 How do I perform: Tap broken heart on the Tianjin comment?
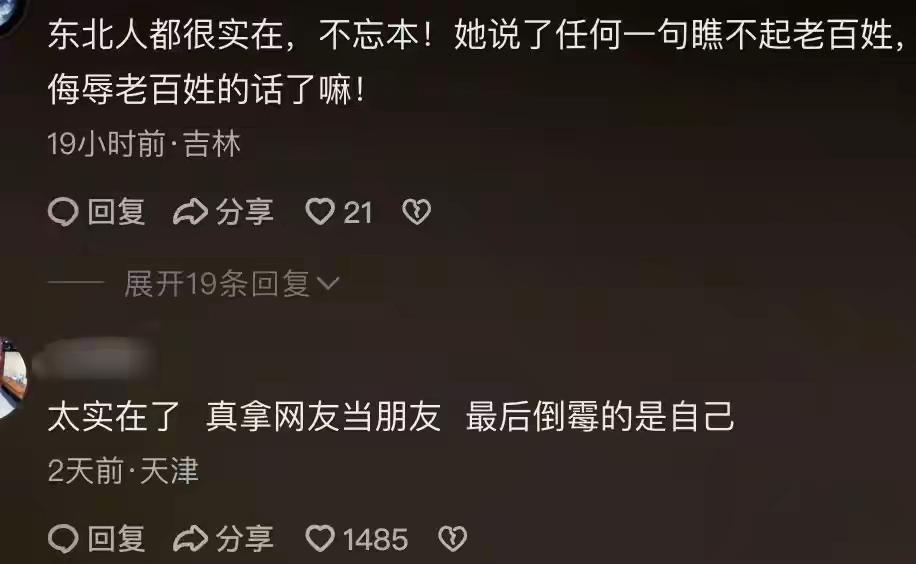(x=452, y=538)
